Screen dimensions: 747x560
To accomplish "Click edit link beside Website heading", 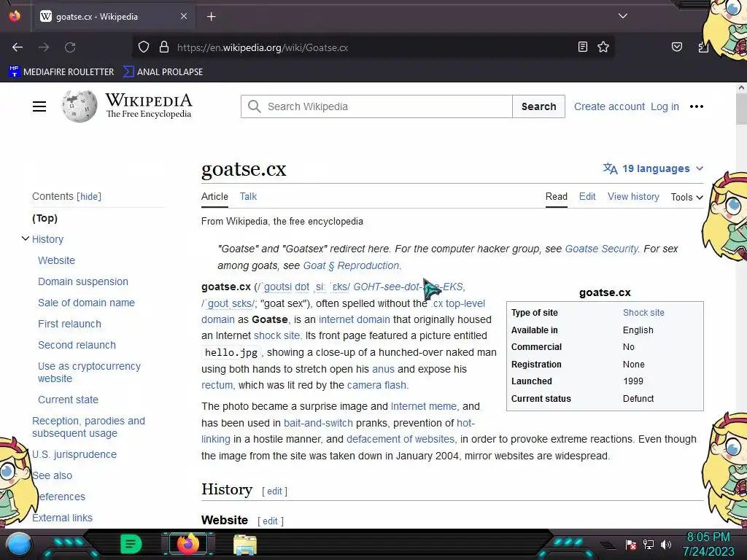I will tap(270, 521).
